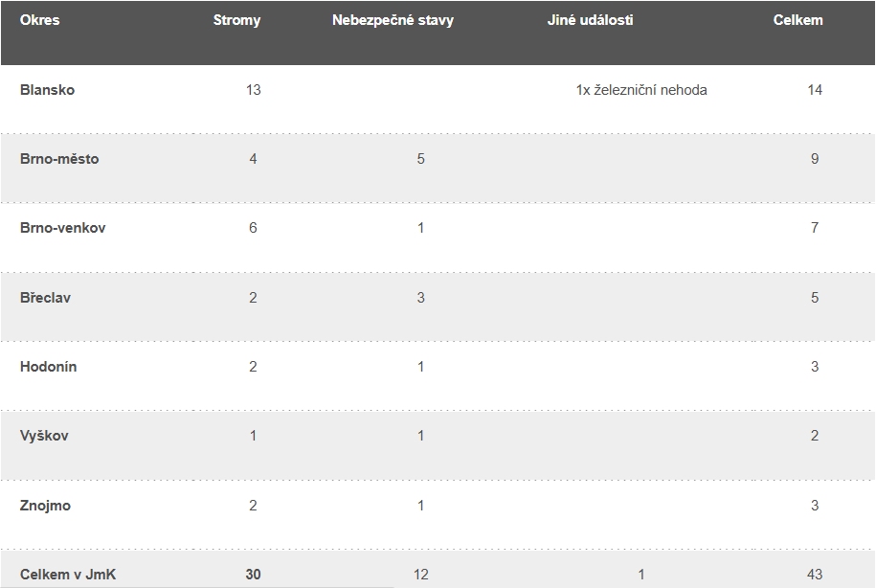Select the Znojmo row label
Viewport: 876px width, 588px height.
point(45,506)
